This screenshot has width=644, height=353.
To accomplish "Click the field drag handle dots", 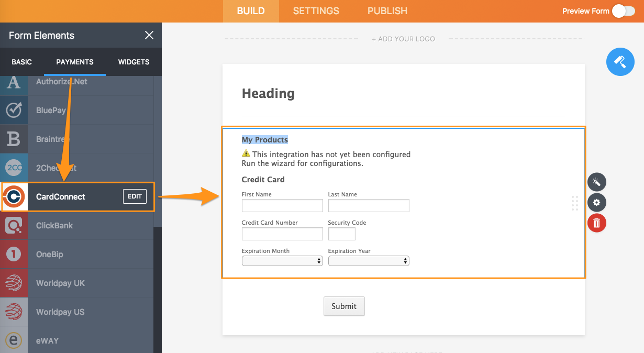I will [x=575, y=203].
